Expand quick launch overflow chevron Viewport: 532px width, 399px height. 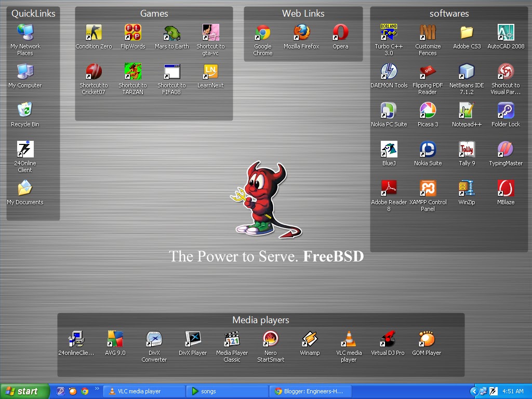pyautogui.click(x=97, y=389)
